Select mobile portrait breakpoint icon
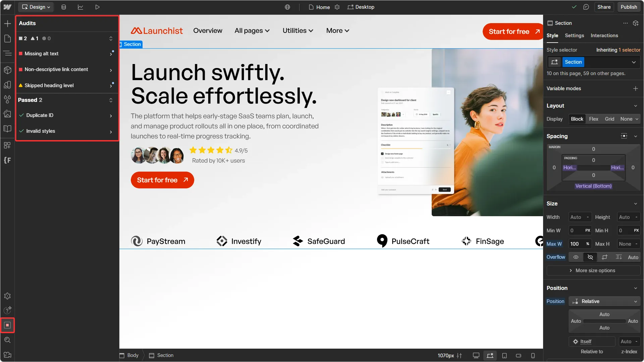This screenshot has height=362, width=644. click(x=533, y=356)
